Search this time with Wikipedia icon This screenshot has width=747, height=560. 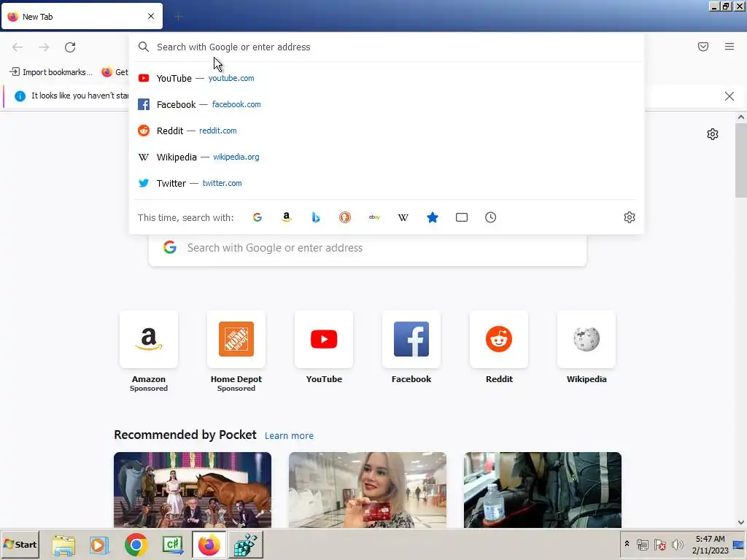tap(403, 217)
